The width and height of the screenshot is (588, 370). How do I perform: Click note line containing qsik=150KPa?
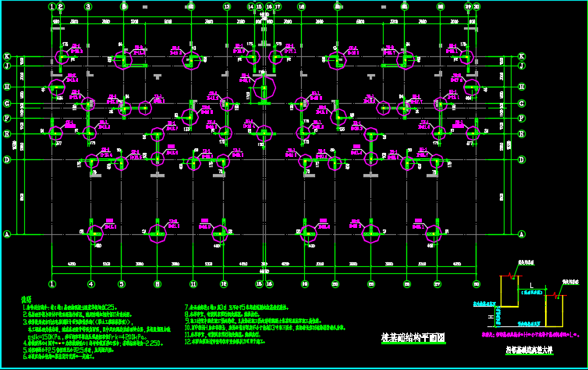(87, 336)
